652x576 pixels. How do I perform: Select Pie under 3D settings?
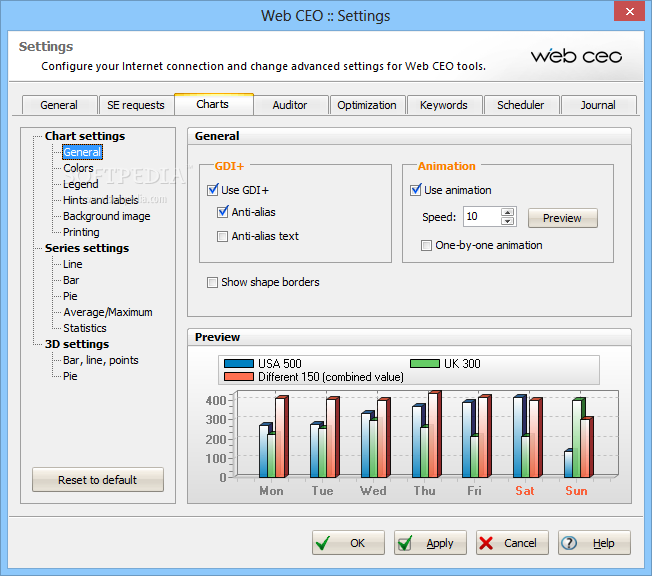click(x=70, y=376)
